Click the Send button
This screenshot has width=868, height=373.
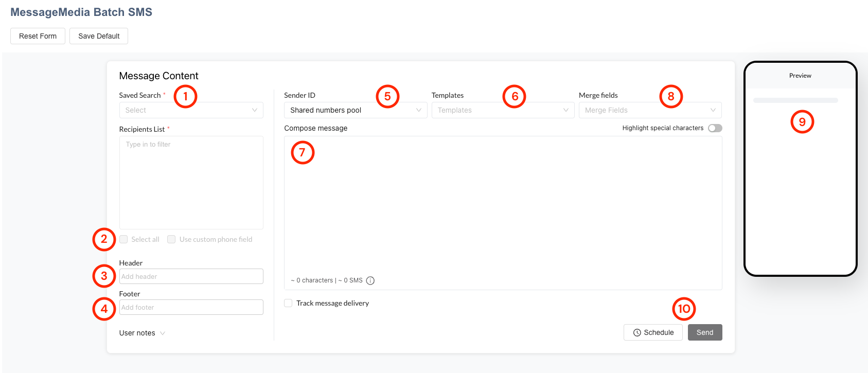pos(705,332)
